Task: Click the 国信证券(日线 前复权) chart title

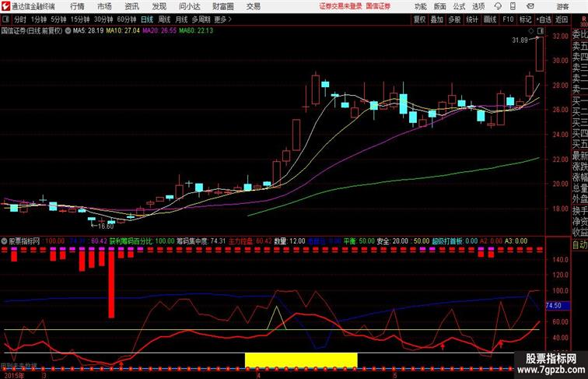Action: pyautogui.click(x=32, y=31)
